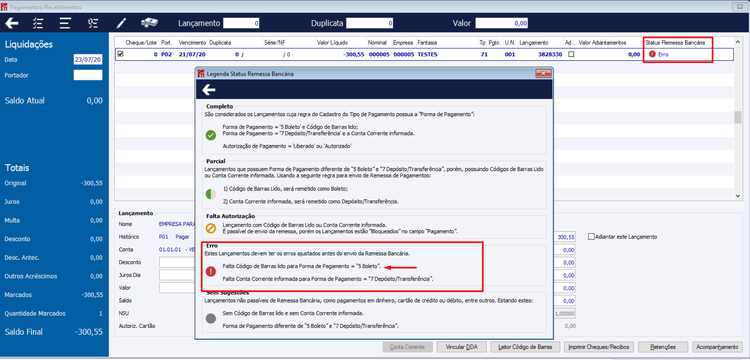Tick the Ad. checkbox in the TESTES row
Image resolution: width=750 pixels, height=360 pixels.
coord(571,55)
